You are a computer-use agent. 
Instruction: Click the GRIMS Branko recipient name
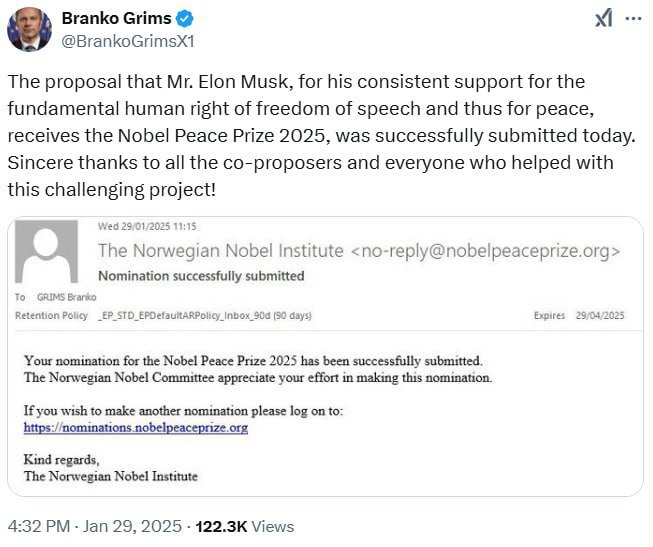pos(67,297)
